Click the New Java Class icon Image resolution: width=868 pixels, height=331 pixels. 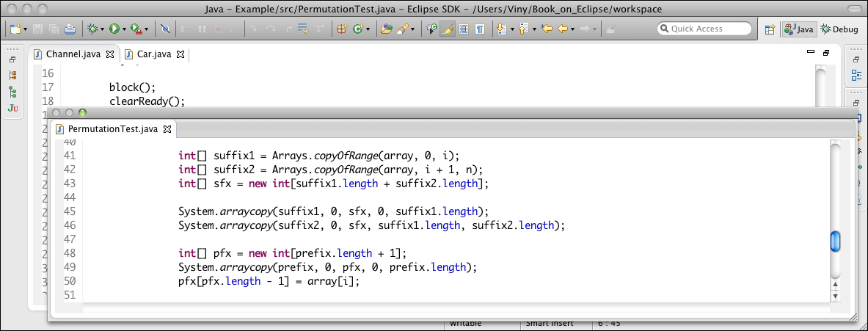(x=357, y=29)
